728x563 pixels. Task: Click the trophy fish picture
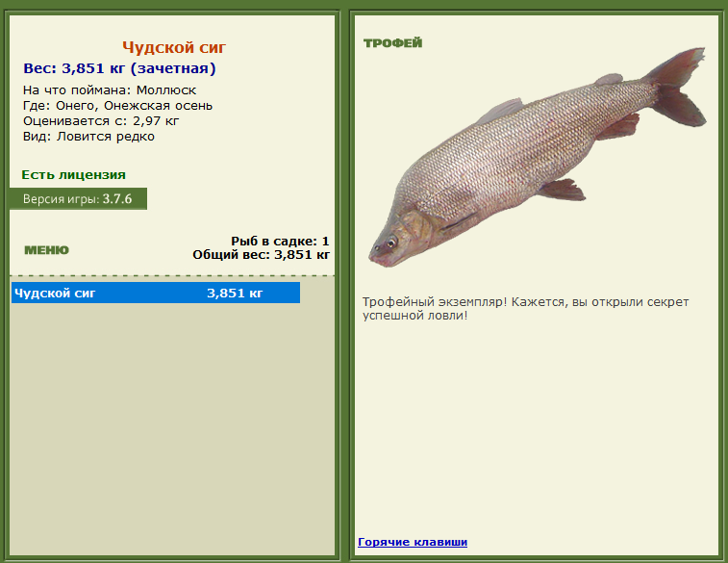point(538,157)
